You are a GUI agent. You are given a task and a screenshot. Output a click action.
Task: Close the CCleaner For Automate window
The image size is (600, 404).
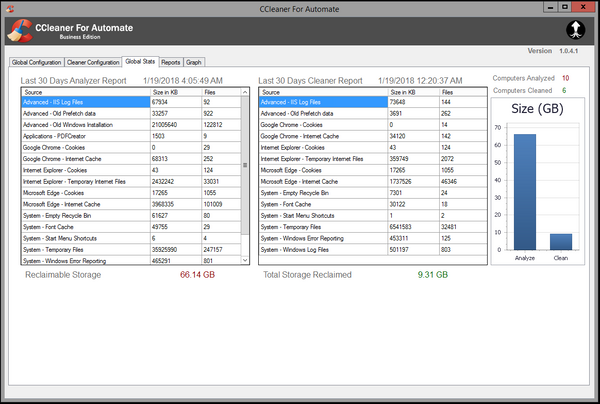tap(583, 7)
